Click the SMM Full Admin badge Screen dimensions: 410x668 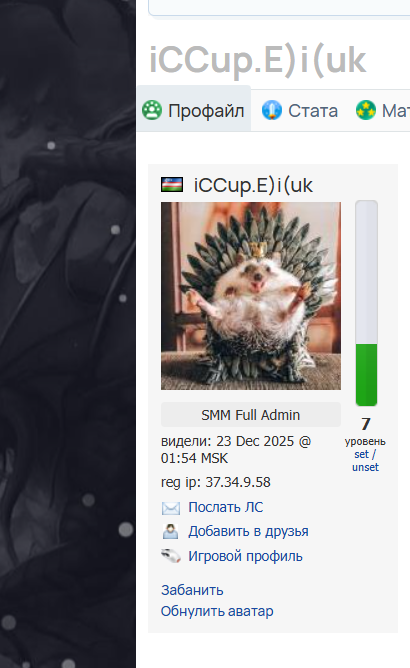(251, 415)
